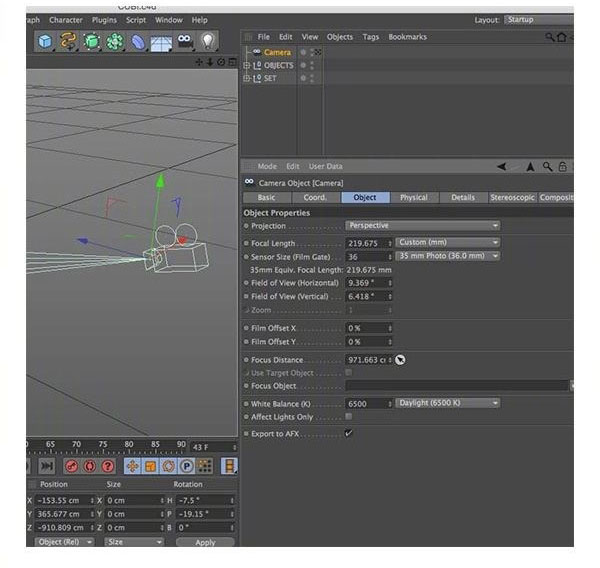Toggle scale keyframe recording

tap(150, 466)
